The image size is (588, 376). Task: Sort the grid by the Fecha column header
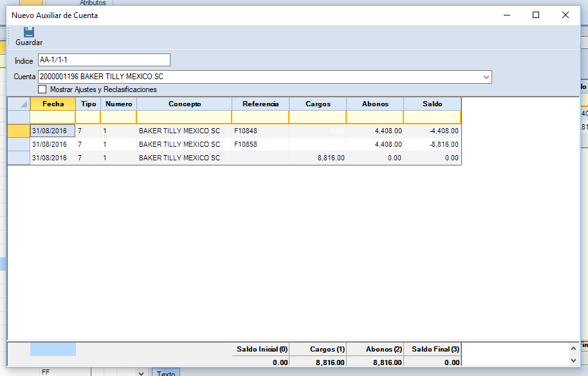53,104
